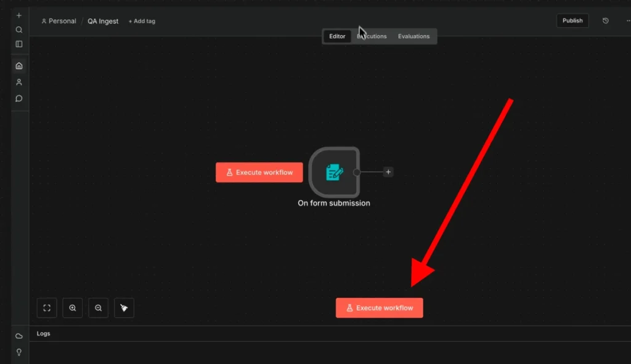Viewport: 631px width, 364px height.
Task: Click the lightbulb help icon bottom left
Action: click(x=18, y=352)
